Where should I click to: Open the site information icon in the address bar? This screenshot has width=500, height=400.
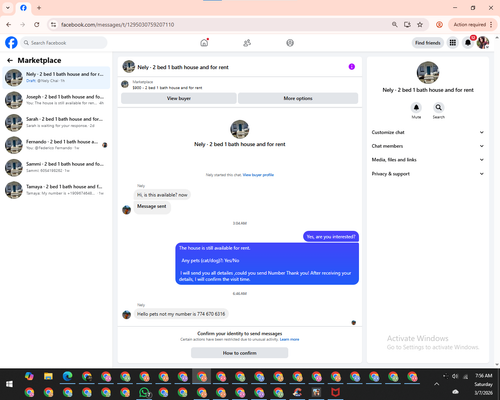[x=53, y=25]
